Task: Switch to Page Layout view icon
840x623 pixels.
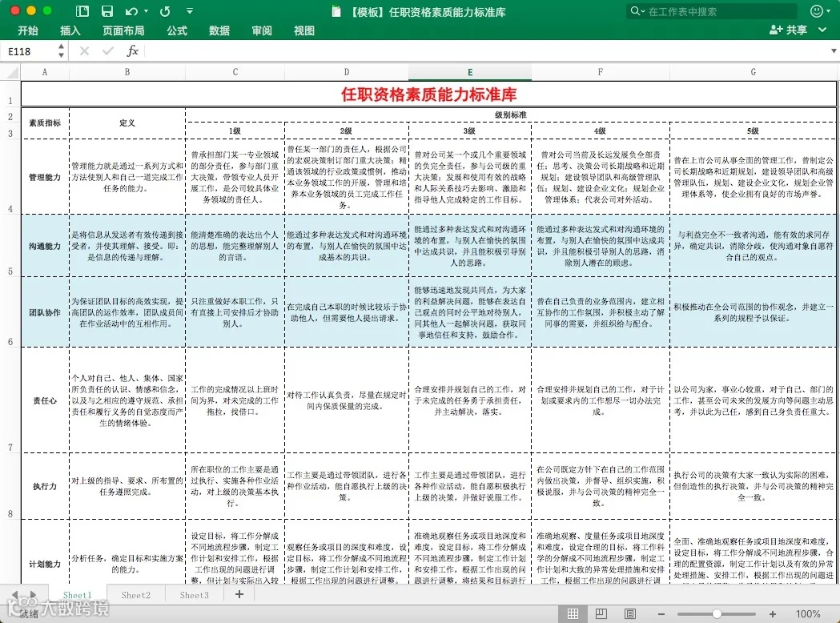Action: click(x=601, y=614)
